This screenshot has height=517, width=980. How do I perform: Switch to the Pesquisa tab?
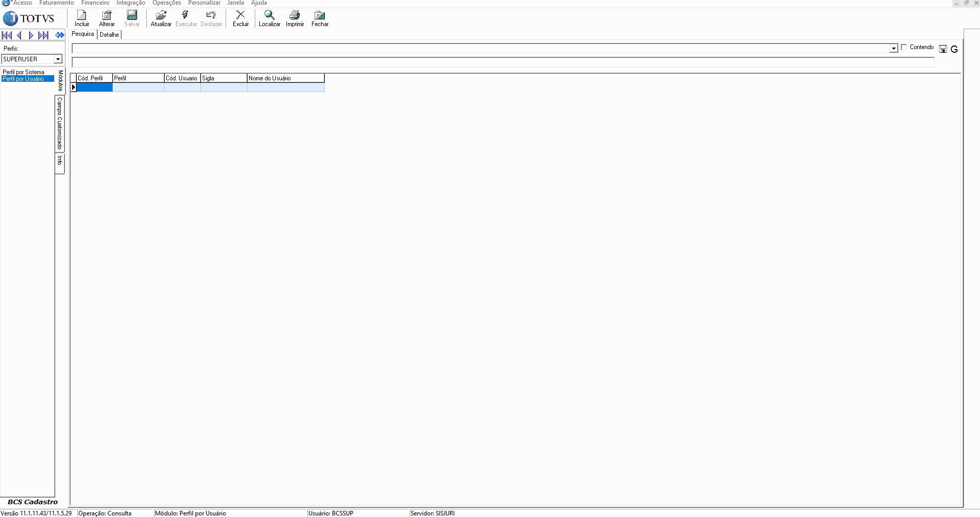pyautogui.click(x=83, y=34)
